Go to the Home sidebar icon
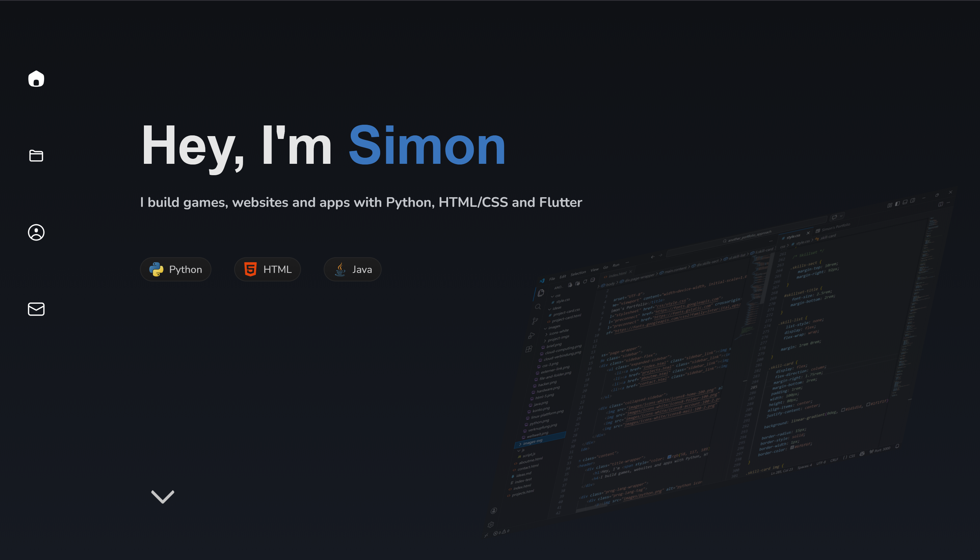The height and width of the screenshot is (560, 980). [36, 79]
